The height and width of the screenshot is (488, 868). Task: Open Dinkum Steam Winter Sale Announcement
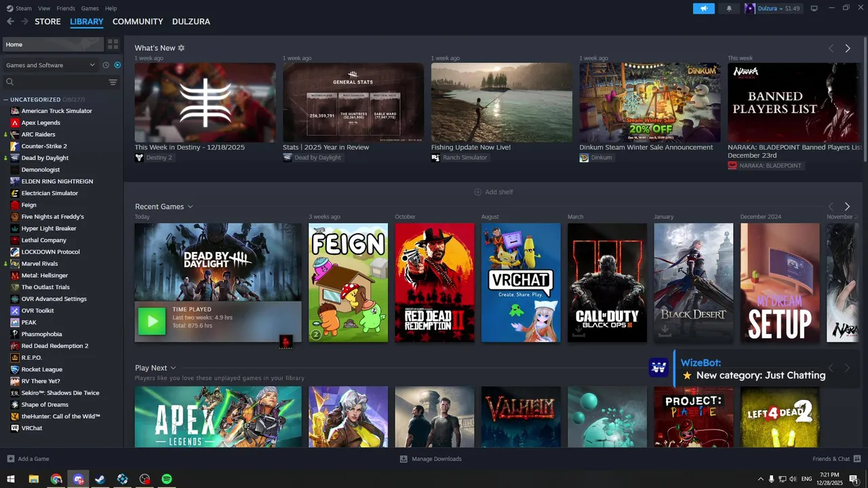click(x=650, y=102)
